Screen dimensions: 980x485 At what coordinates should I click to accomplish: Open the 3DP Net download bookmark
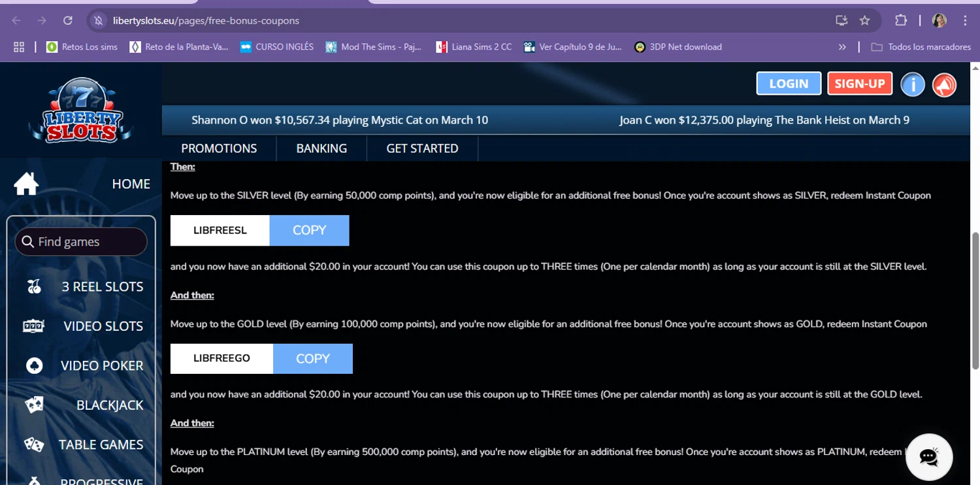[678, 47]
